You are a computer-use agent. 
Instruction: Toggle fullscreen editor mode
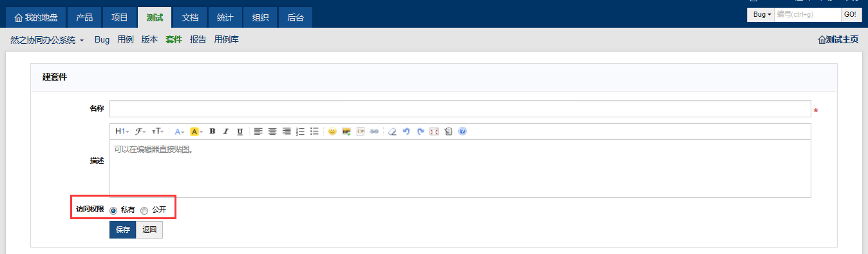point(434,132)
